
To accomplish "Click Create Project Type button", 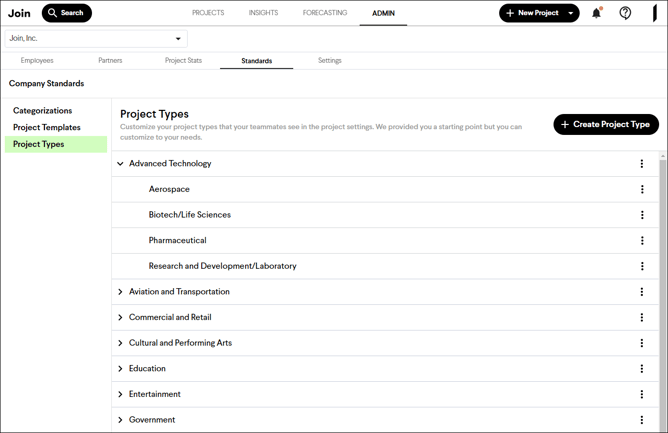I will point(606,124).
